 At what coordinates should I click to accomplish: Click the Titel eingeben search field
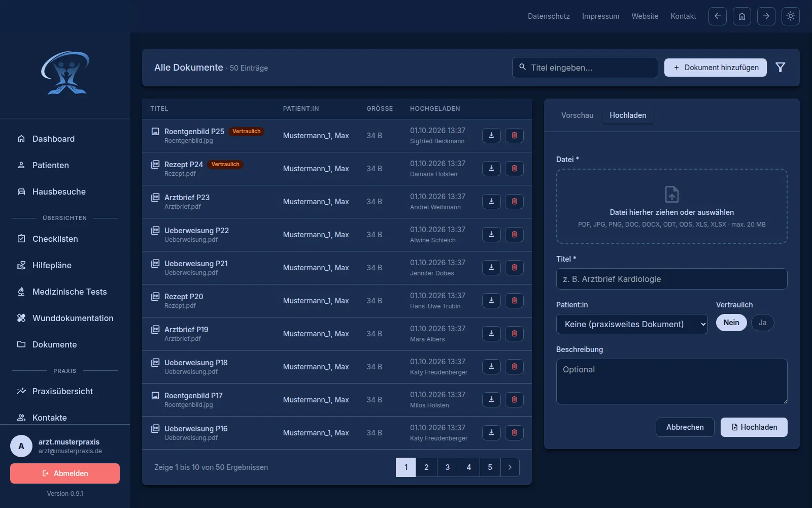(585, 68)
